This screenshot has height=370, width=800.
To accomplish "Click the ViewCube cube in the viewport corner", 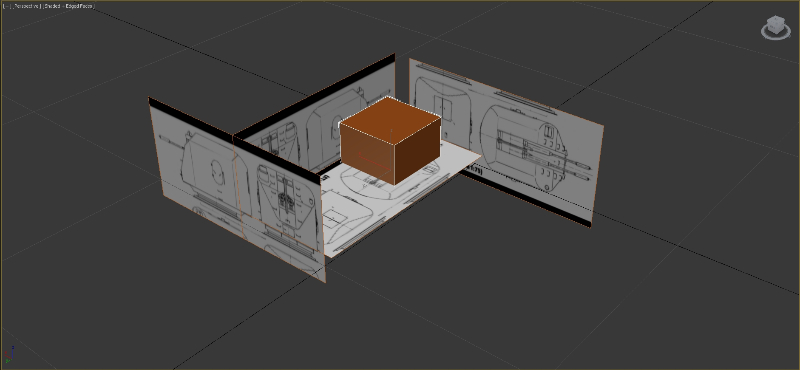I will click(776, 24).
